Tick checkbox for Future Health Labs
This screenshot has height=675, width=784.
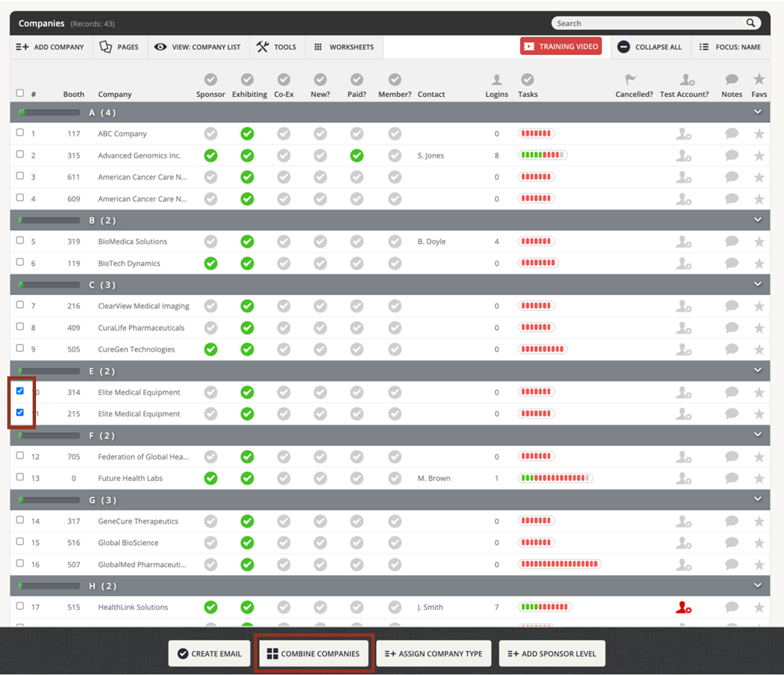pyautogui.click(x=20, y=477)
